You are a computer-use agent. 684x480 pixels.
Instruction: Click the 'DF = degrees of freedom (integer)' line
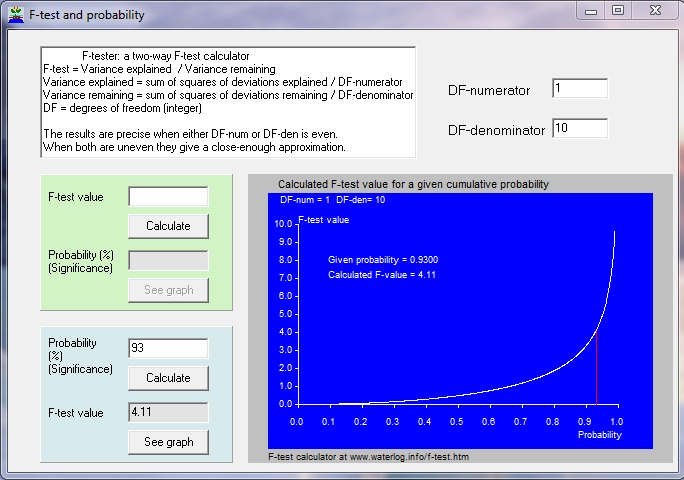click(x=122, y=108)
